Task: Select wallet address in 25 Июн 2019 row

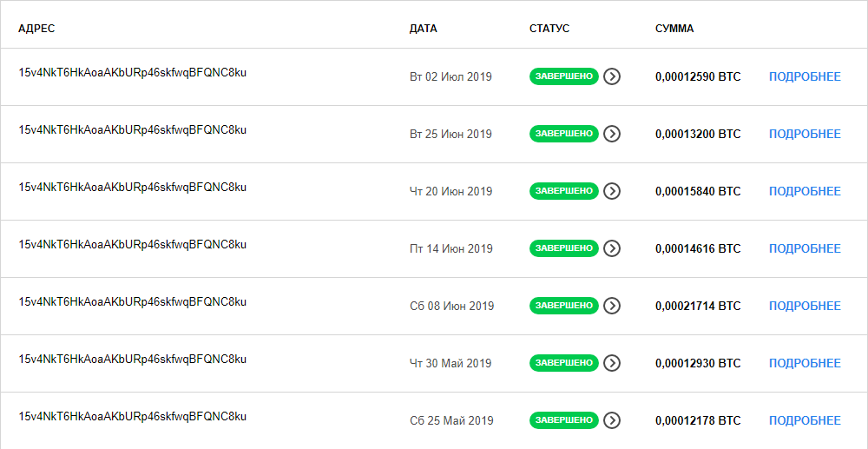Action: [132, 130]
